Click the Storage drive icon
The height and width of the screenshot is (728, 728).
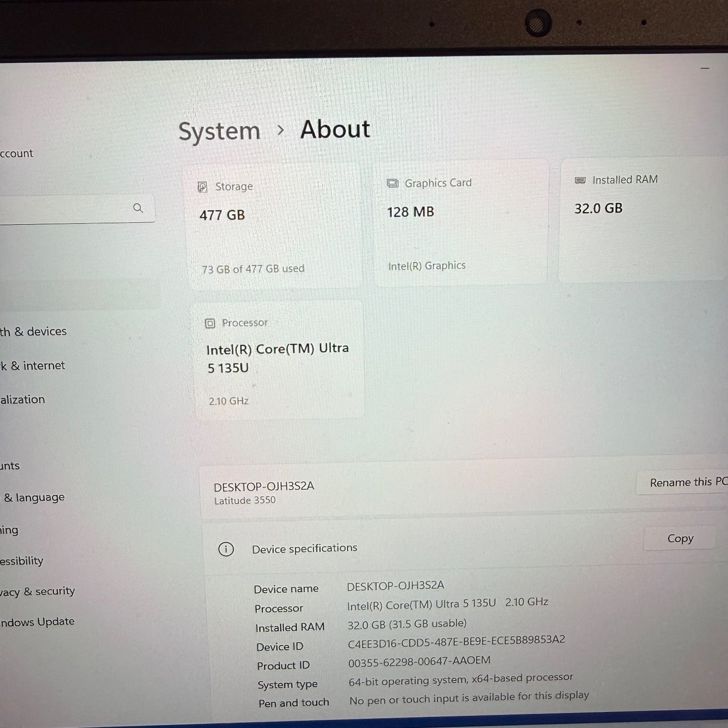[203, 187]
